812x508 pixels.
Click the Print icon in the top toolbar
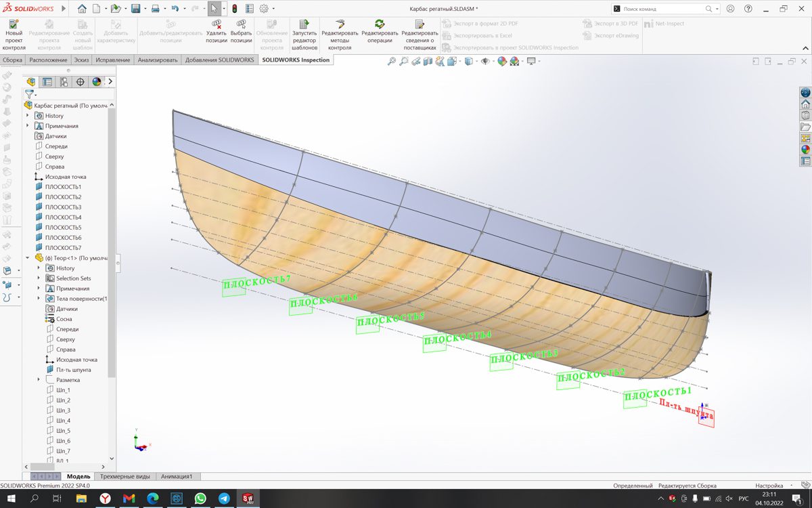[x=155, y=9]
